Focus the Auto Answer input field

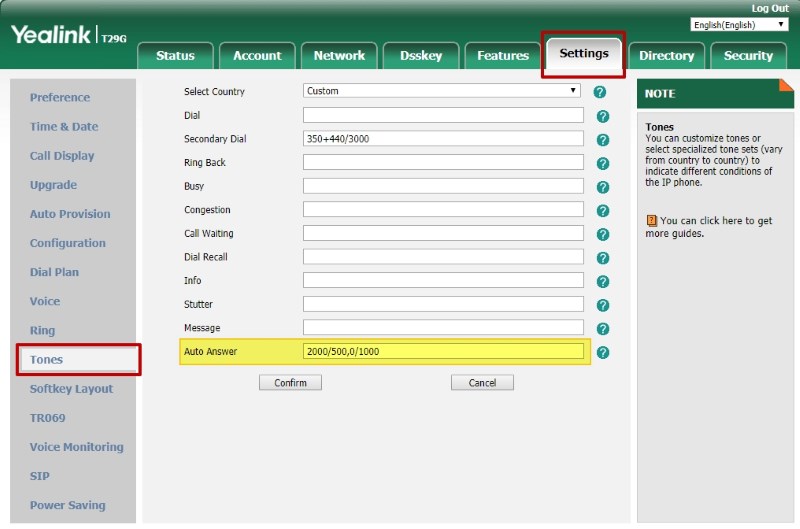(x=443, y=351)
